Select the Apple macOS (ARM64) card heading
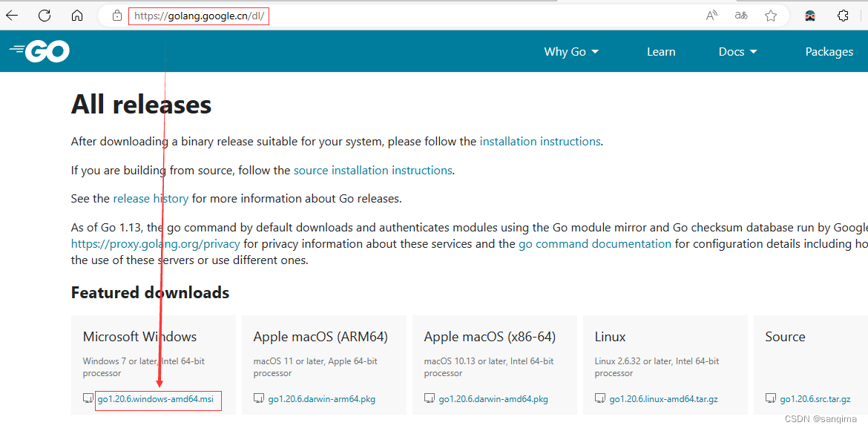This screenshot has height=431, width=868. pos(320,336)
